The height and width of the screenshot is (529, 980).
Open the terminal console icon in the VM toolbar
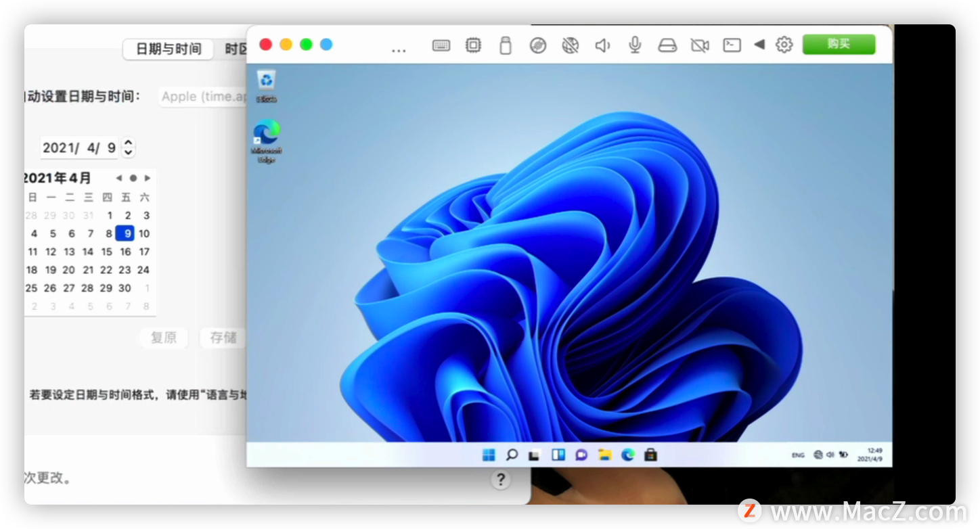click(x=732, y=45)
